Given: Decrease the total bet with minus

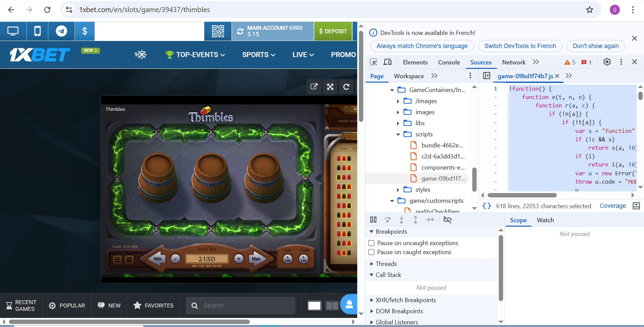Looking at the screenshot, I should 175,259.
